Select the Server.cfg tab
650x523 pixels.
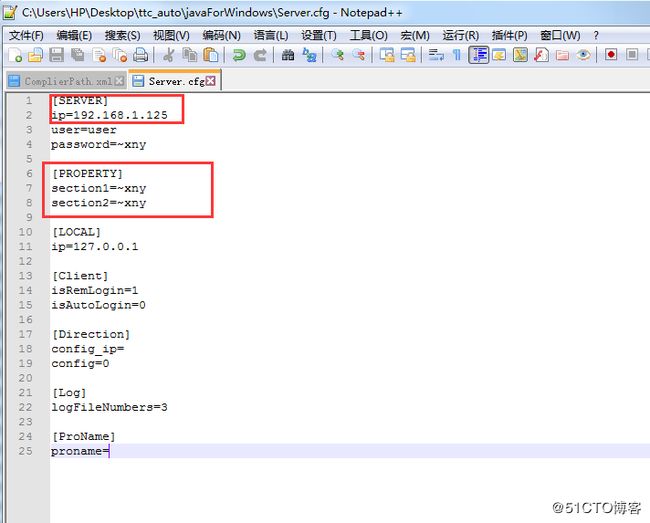[x=177, y=81]
